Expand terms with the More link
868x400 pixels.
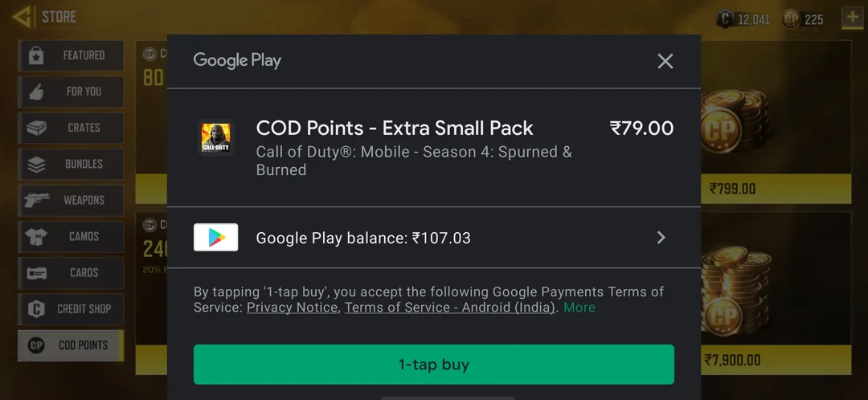(x=579, y=308)
